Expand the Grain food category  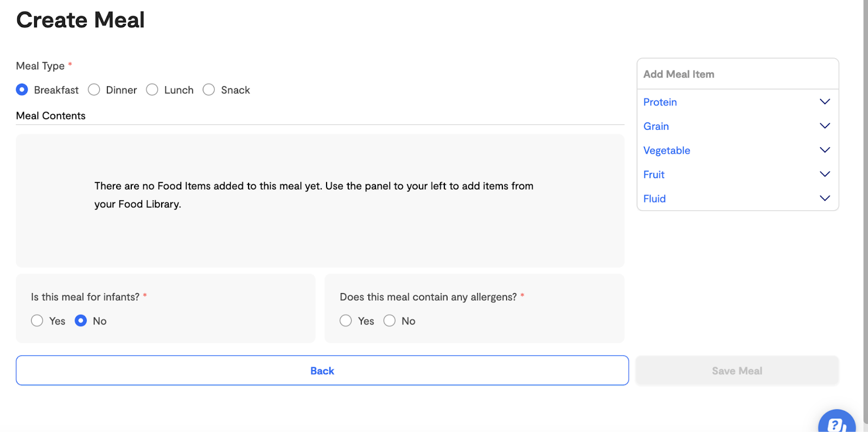[737, 126]
